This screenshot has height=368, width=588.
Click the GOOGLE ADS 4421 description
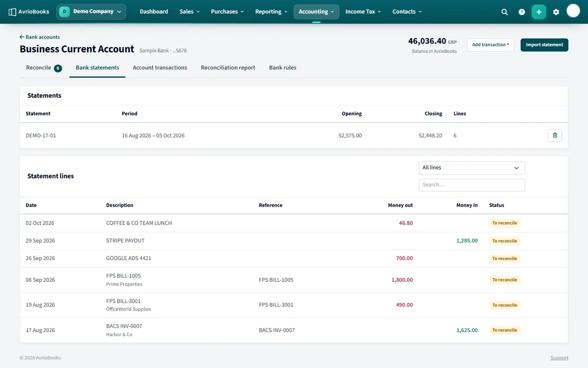click(129, 258)
